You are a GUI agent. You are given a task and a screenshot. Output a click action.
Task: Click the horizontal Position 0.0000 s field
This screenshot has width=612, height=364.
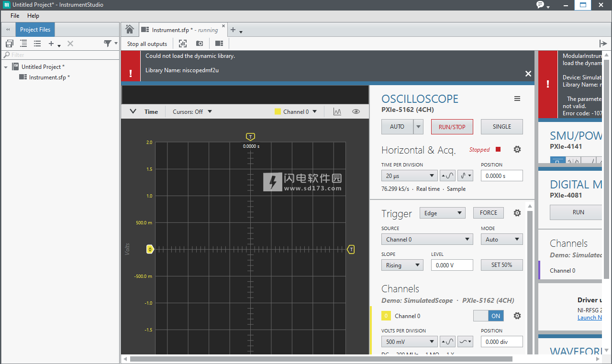[x=502, y=176]
